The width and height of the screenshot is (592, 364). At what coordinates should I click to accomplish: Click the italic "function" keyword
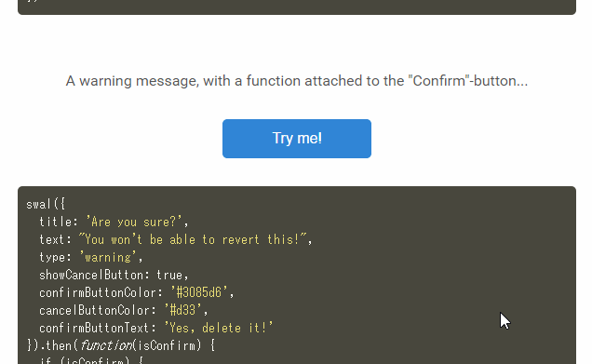[105, 346]
